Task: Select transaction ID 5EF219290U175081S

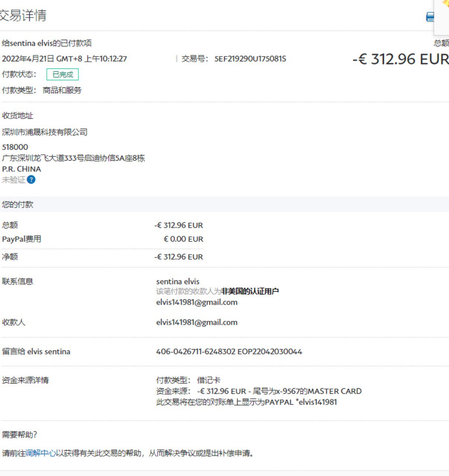Action: [250, 59]
